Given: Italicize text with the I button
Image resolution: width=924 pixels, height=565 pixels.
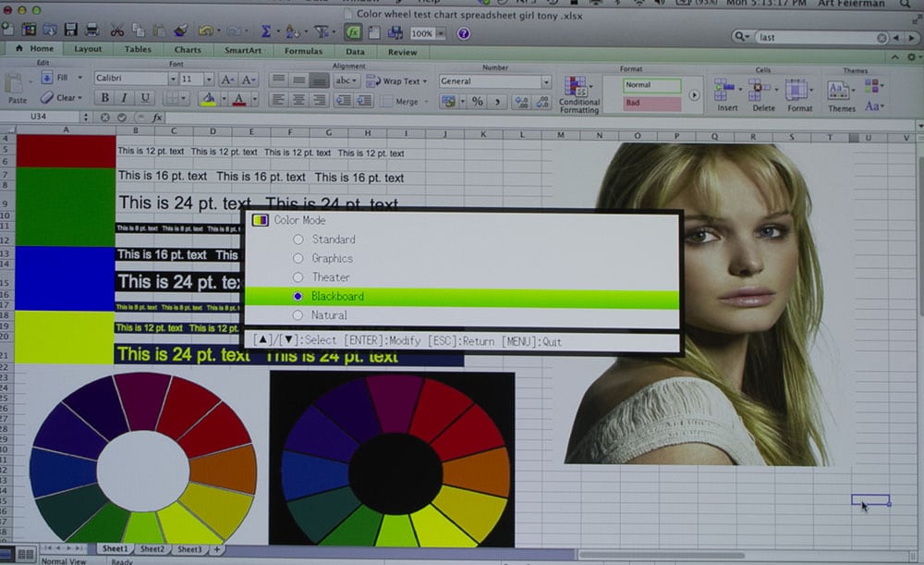Looking at the screenshot, I should (125, 97).
